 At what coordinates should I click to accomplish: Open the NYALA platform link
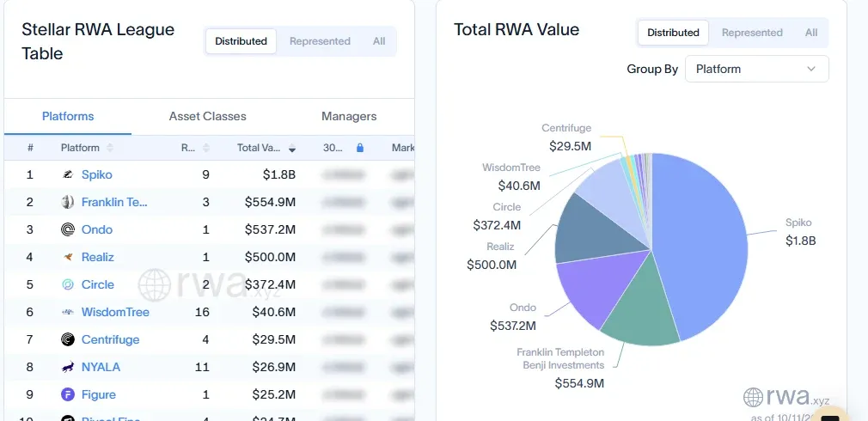tap(101, 367)
